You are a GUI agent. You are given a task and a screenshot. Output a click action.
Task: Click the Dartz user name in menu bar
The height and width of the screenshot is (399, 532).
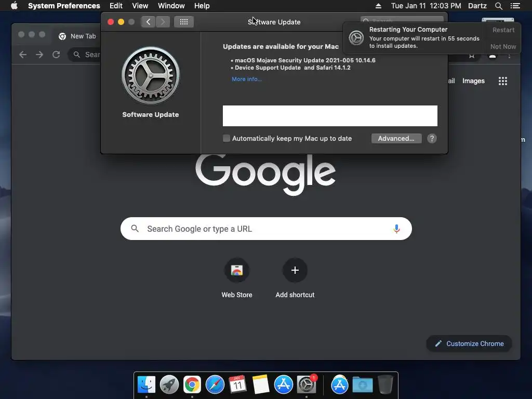coord(477,6)
